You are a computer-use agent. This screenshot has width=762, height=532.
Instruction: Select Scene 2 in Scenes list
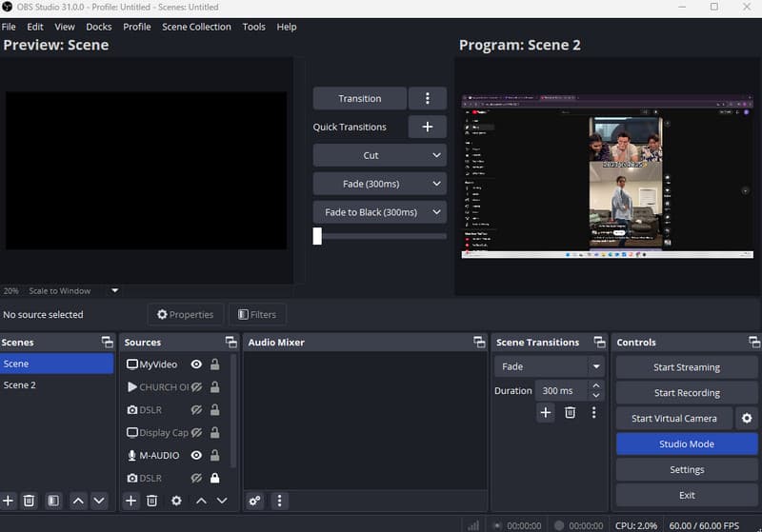[57, 384]
